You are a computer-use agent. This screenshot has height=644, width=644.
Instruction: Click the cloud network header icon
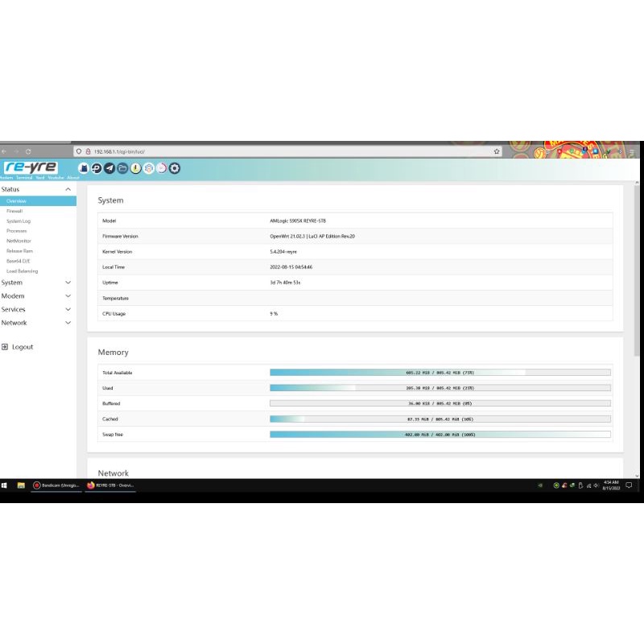[149, 168]
